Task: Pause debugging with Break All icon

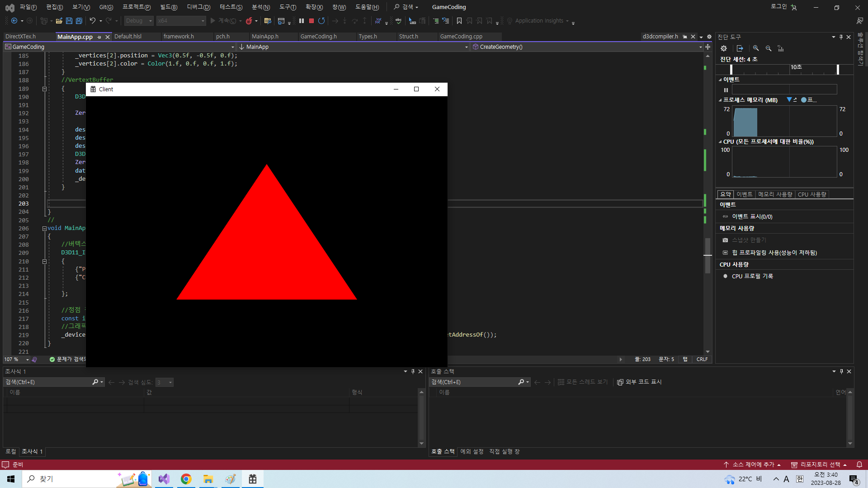Action: [x=302, y=21]
